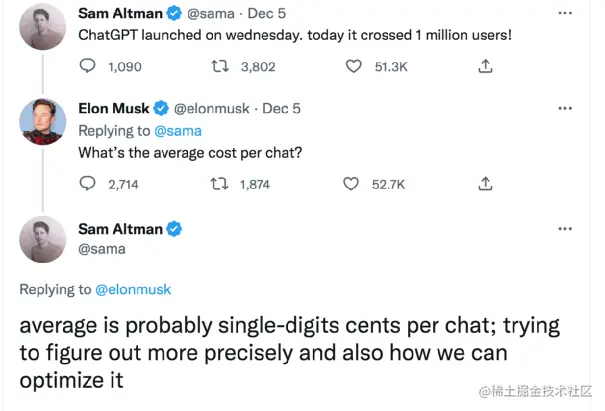Open more options on Sam Altman's first tweet
Image resolution: width=605 pixels, height=411 pixels.
565,13
